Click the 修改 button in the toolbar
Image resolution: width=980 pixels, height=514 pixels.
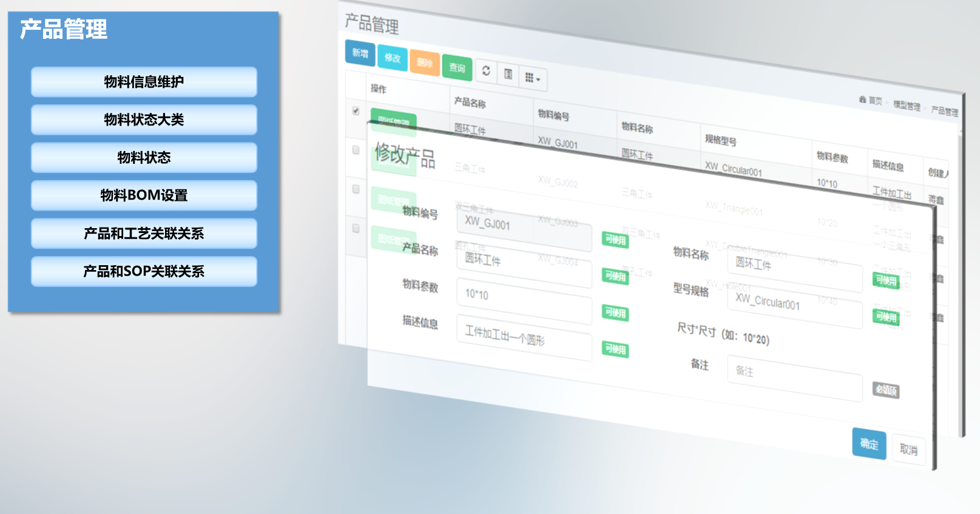point(393,58)
